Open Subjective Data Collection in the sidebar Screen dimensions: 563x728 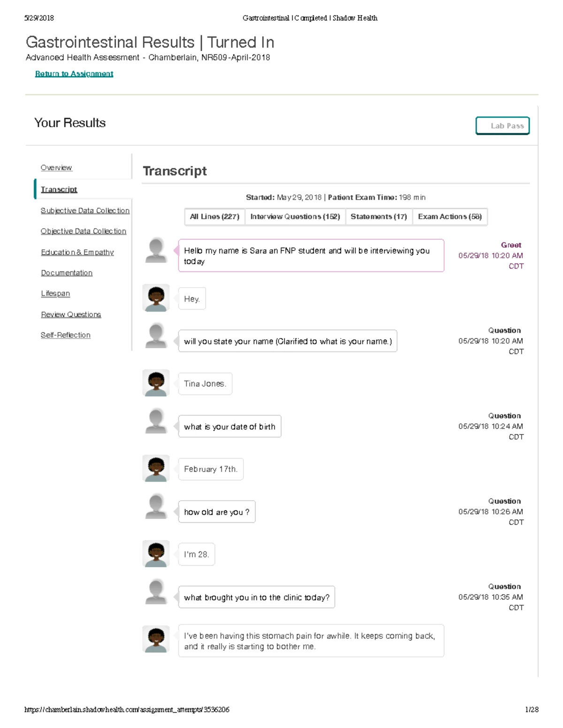85,210
